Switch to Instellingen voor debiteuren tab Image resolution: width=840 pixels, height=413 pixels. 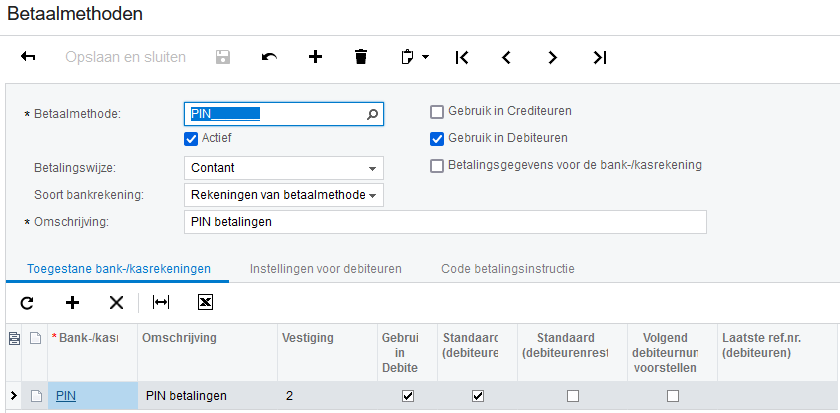coord(325,269)
